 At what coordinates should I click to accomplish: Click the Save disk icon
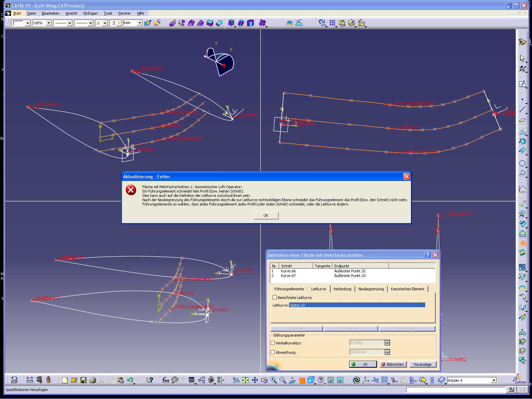click(83, 380)
